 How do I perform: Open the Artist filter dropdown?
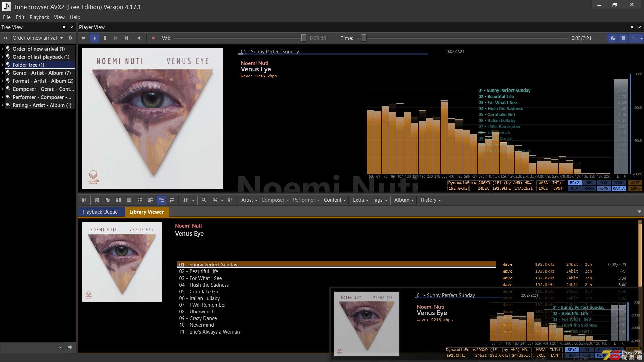249,200
